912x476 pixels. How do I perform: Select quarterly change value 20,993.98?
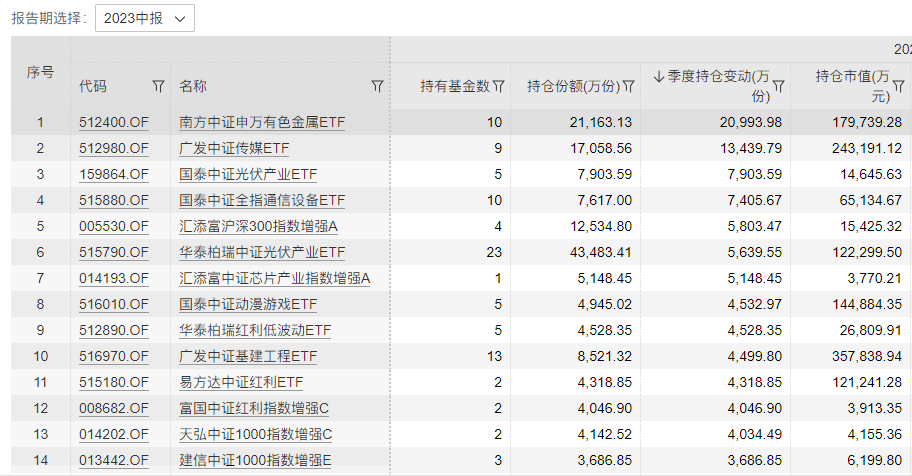pos(751,122)
